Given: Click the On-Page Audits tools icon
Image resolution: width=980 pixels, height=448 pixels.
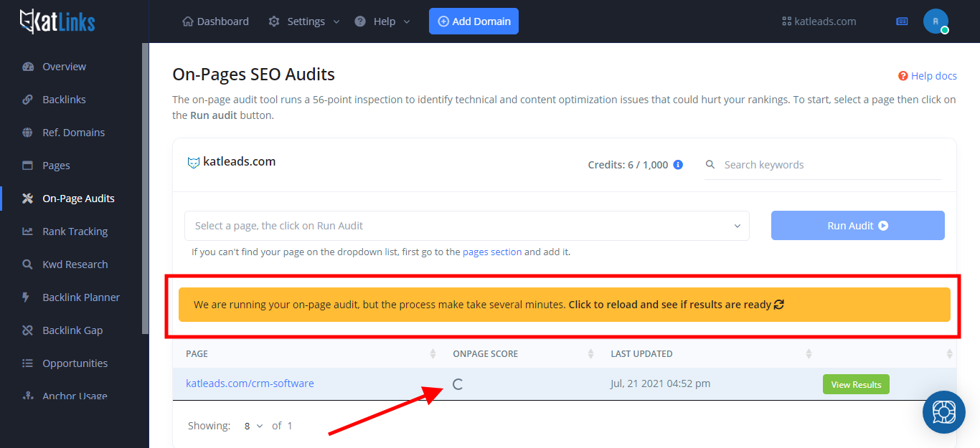Looking at the screenshot, I should [28, 199].
